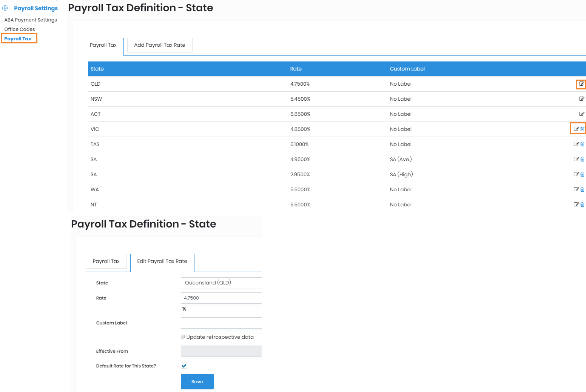586x392 pixels.
Task: Click the edit icon for ACT
Action: (581, 114)
